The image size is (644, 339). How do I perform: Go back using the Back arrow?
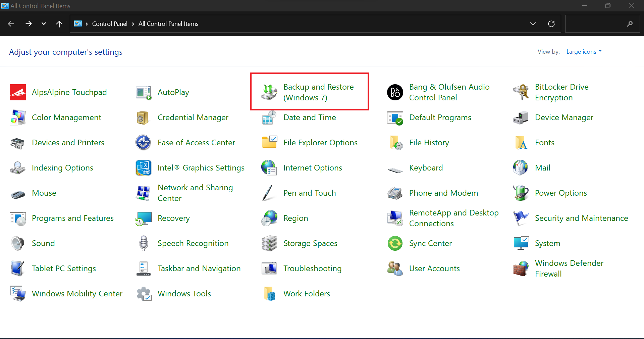click(x=11, y=24)
